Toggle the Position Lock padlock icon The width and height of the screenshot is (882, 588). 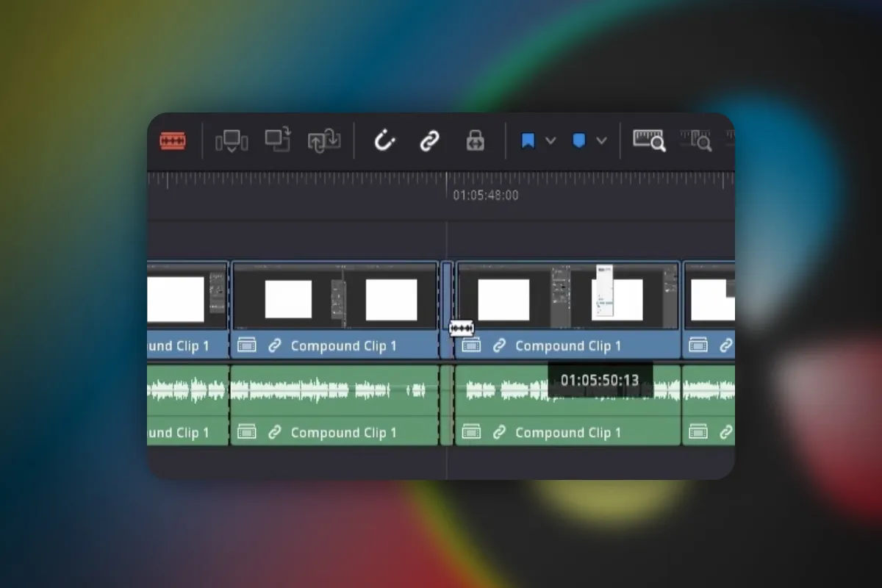point(476,140)
